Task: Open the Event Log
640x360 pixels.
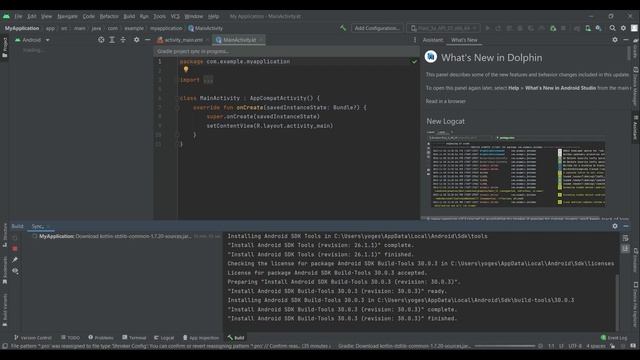Action: pos(614,338)
